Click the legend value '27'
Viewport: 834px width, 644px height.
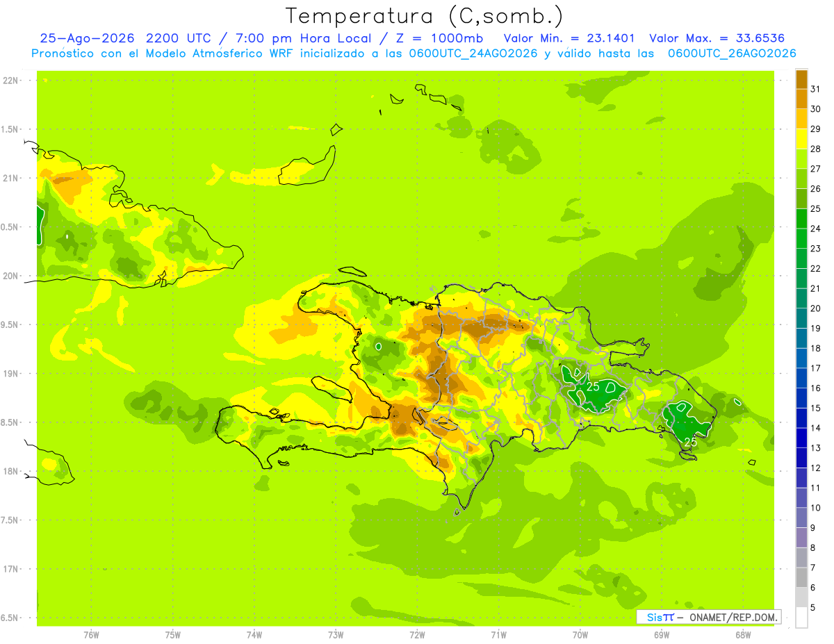pyautogui.click(x=816, y=168)
